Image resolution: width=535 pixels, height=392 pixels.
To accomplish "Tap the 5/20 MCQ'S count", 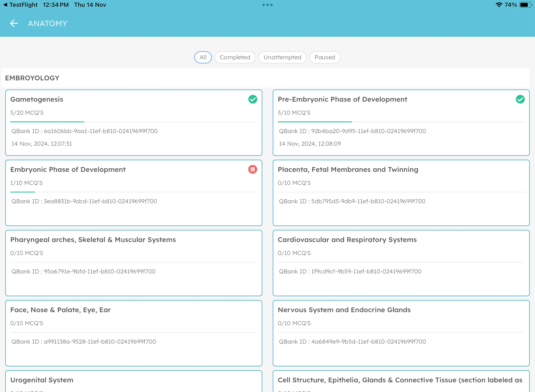I will (27, 113).
